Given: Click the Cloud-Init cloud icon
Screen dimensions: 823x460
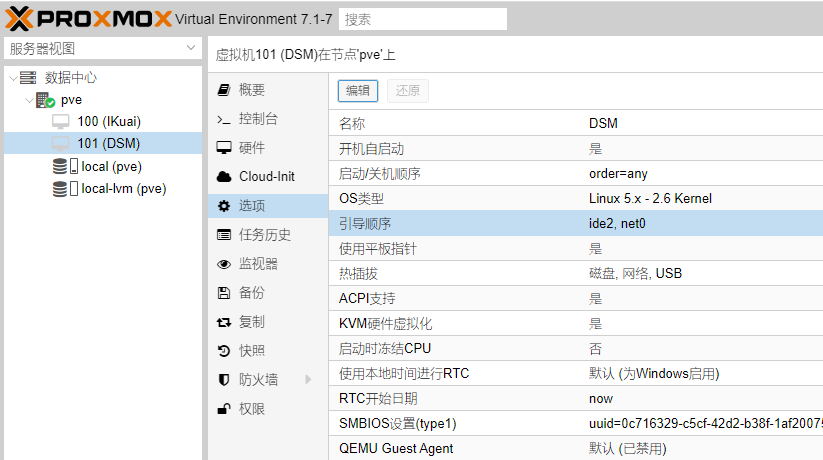Looking at the screenshot, I should [224, 177].
